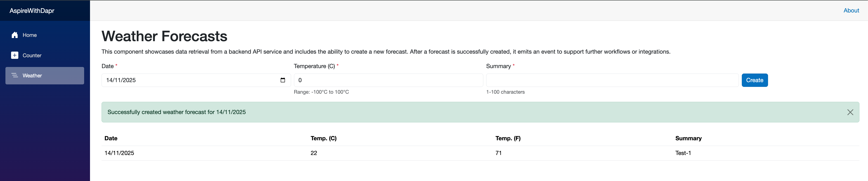
Task: Click the 14/11/2025 table row date
Action: pyautogui.click(x=119, y=153)
